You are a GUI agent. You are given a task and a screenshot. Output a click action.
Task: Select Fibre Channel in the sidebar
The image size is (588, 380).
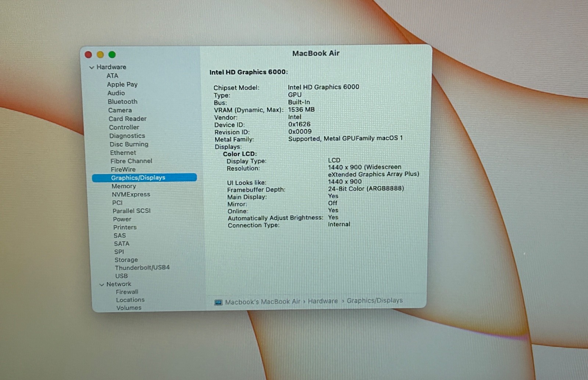point(131,161)
